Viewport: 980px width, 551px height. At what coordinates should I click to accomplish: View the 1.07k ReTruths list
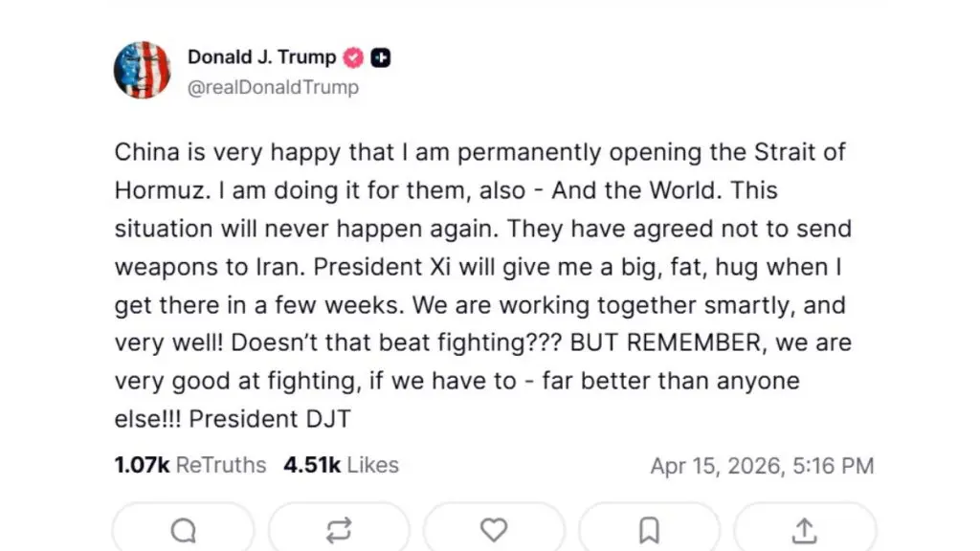click(x=189, y=466)
